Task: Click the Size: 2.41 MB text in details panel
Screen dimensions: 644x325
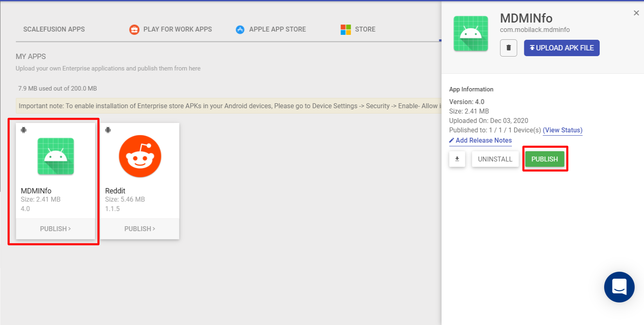Action: point(469,111)
